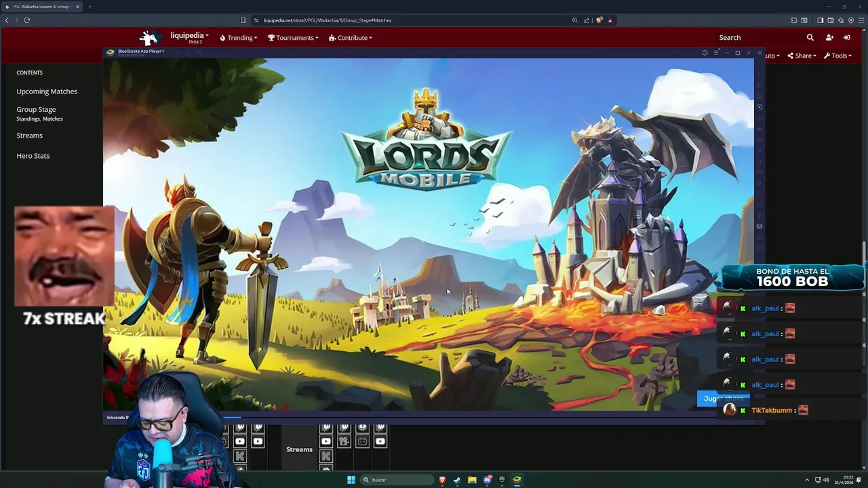Open the Brave Shields lion icon

(599, 20)
